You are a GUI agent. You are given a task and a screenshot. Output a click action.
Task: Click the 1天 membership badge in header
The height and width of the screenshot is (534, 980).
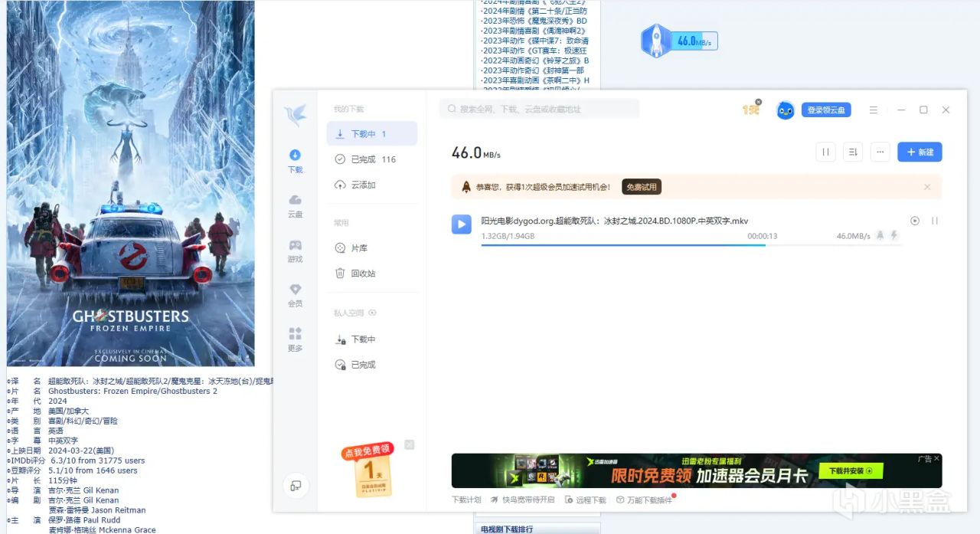pos(750,110)
